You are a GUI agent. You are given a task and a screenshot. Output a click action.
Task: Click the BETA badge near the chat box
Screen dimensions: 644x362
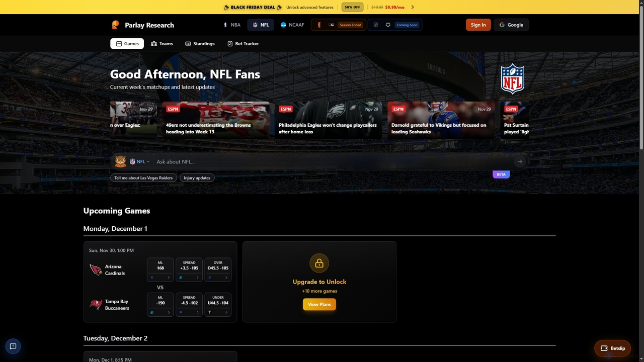(x=501, y=174)
